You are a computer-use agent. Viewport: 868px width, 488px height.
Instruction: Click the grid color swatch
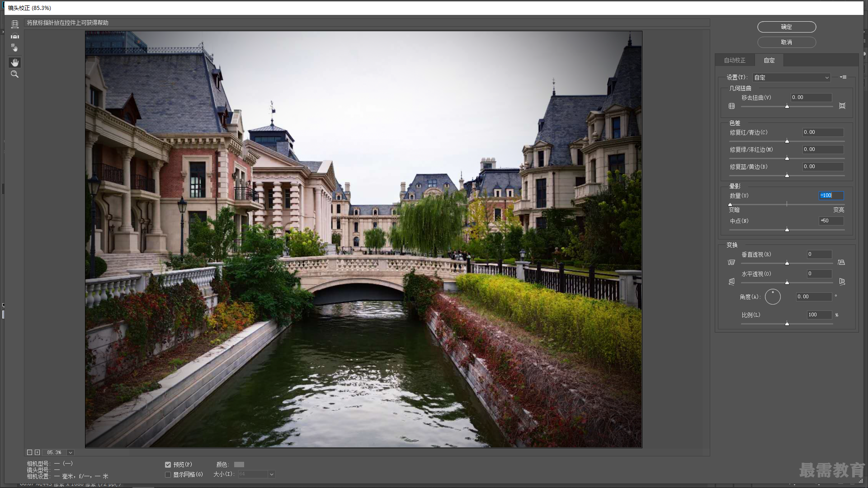tap(239, 465)
